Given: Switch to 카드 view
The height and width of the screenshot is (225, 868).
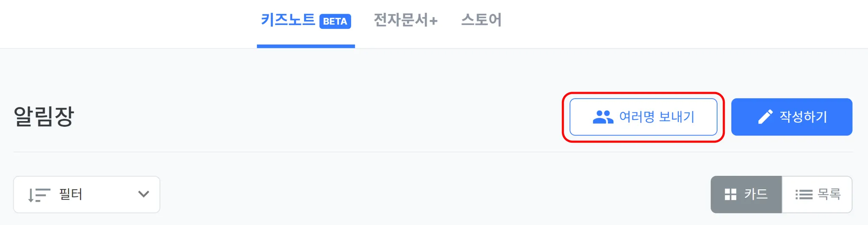Looking at the screenshot, I should click(746, 194).
